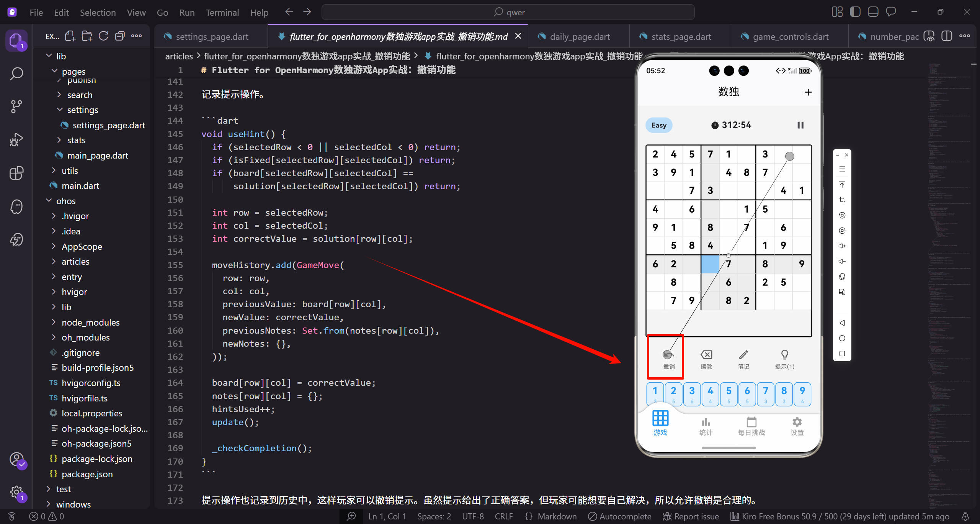980x524 pixels.
Task: Pause the sudoku timer
Action: (x=800, y=125)
